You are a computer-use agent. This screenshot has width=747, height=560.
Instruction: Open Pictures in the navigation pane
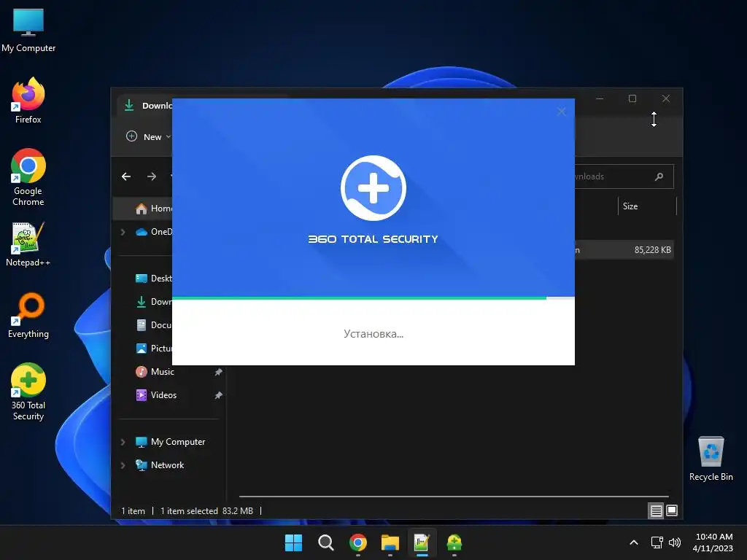click(x=153, y=349)
